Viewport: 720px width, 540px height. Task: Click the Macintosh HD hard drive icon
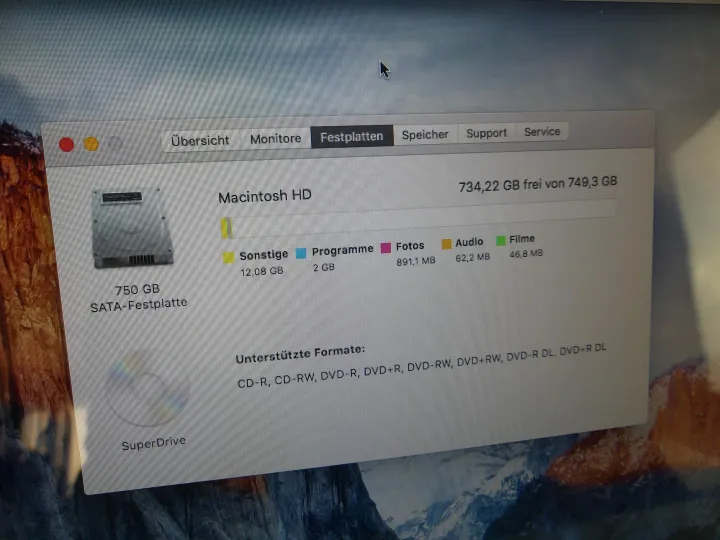(x=125, y=229)
